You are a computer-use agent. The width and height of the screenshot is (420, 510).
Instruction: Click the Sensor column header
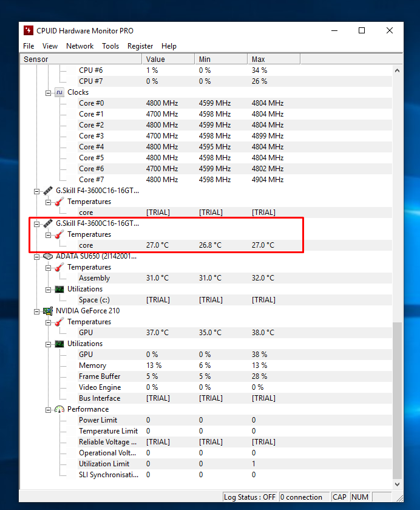[81, 59]
